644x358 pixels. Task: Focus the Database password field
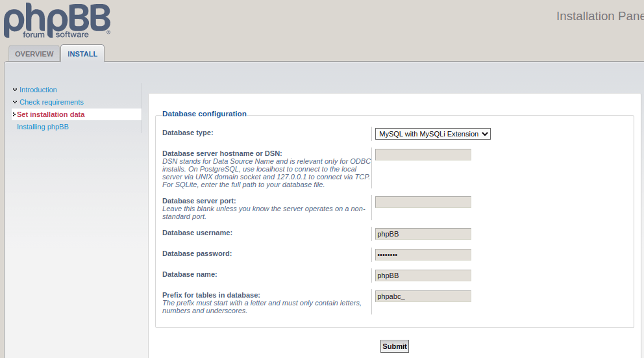[x=423, y=255]
